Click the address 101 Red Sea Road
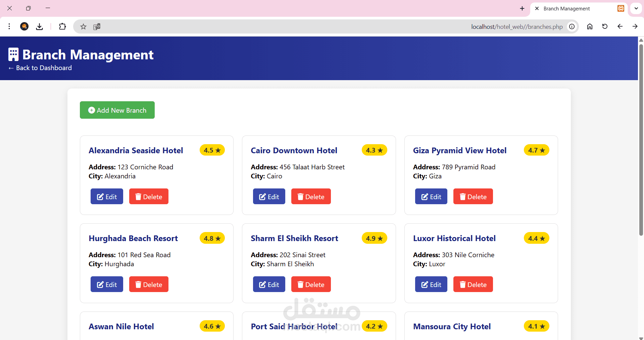This screenshot has height=340, width=644. pyautogui.click(x=144, y=255)
